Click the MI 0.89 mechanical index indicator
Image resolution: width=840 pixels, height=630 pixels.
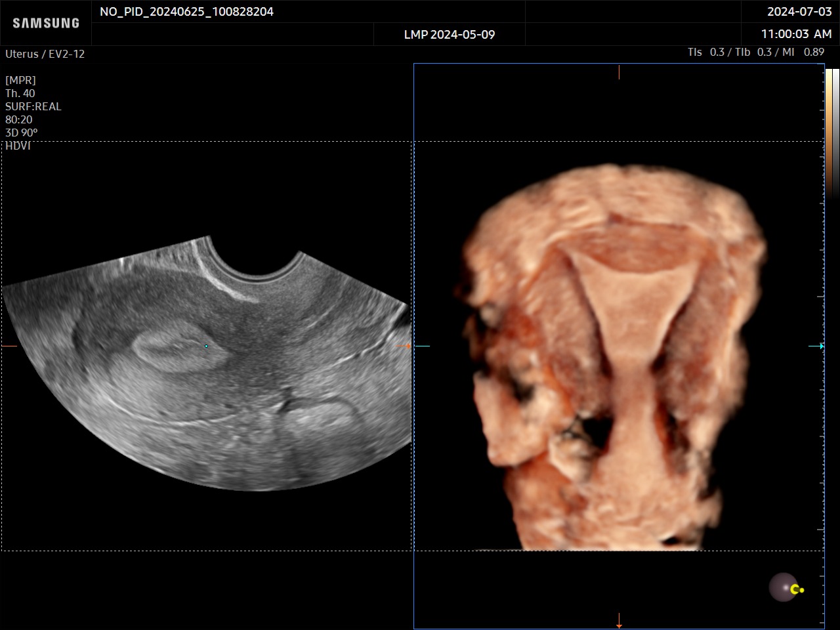point(804,52)
